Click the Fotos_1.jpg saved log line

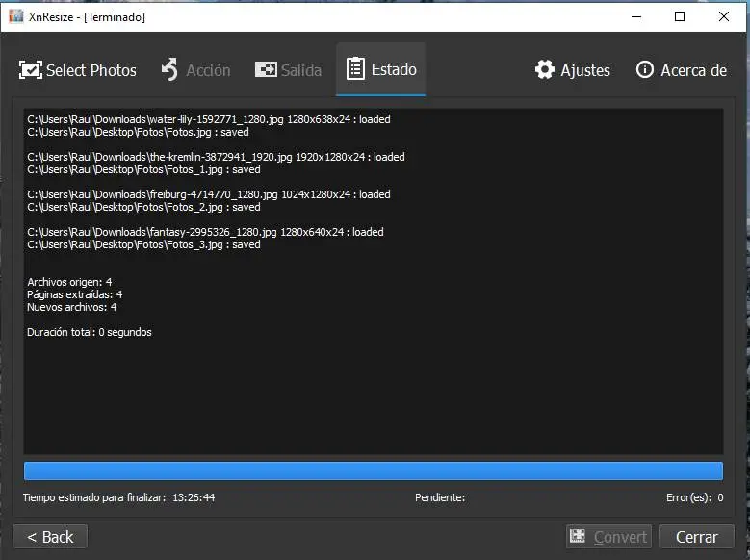(143, 169)
